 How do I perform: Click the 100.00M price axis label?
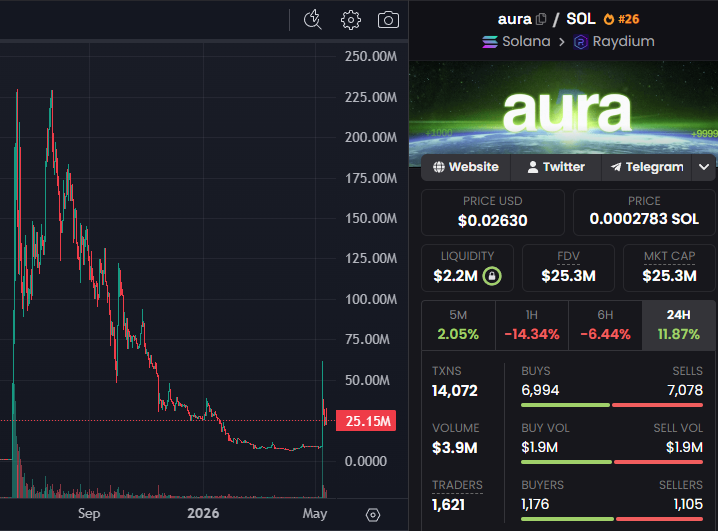pos(371,299)
